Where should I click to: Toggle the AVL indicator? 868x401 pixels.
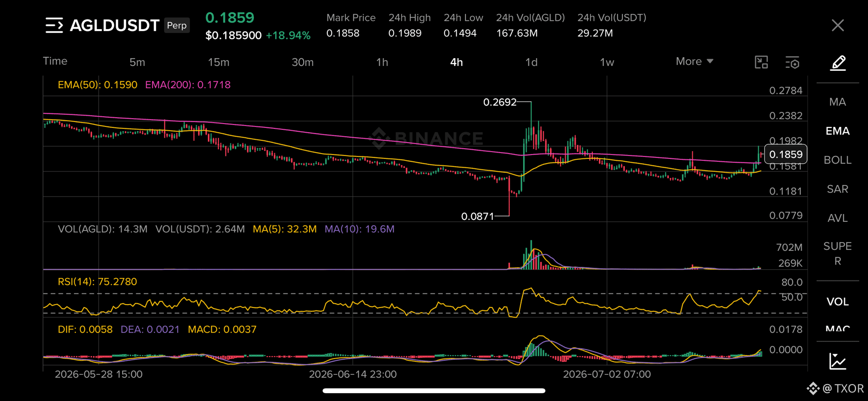[837, 218]
